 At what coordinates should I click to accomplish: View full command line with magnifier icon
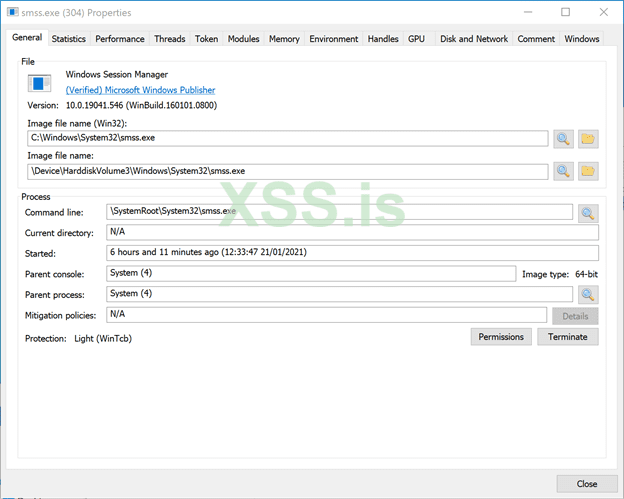pos(588,214)
